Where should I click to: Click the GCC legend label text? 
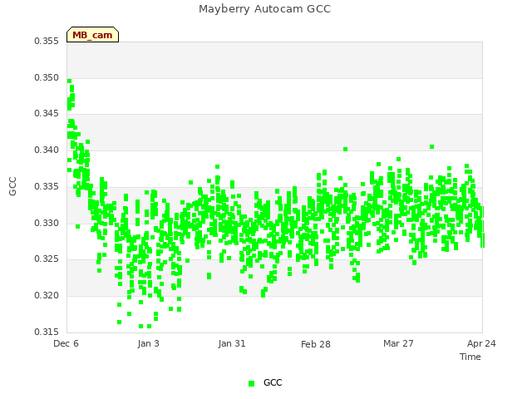pyautogui.click(x=273, y=382)
